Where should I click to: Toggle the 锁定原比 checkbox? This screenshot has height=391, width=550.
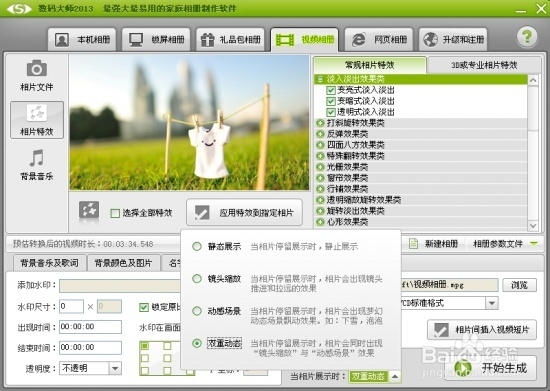tap(144, 308)
